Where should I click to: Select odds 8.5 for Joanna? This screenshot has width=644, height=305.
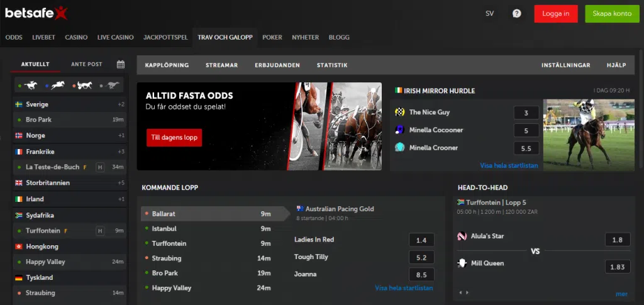point(421,275)
